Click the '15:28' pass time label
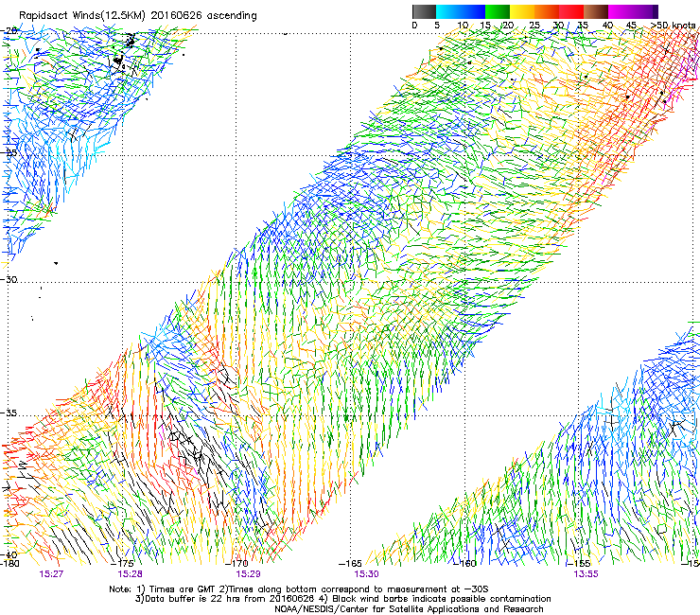 130,574
